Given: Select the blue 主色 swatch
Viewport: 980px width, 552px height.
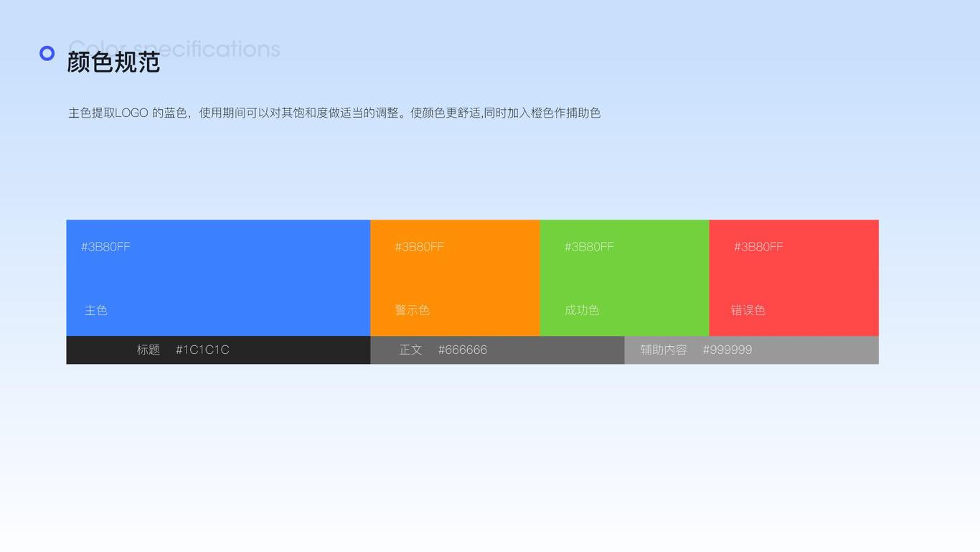Looking at the screenshot, I should tap(218, 278).
